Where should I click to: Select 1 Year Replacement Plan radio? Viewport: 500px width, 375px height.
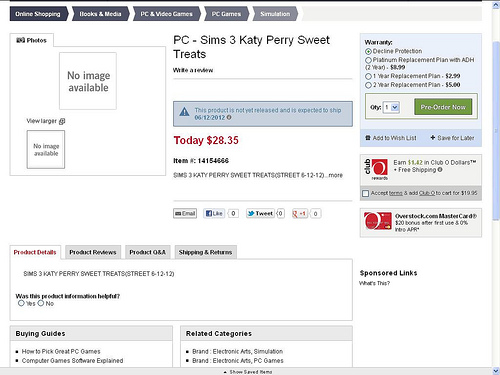point(368,76)
